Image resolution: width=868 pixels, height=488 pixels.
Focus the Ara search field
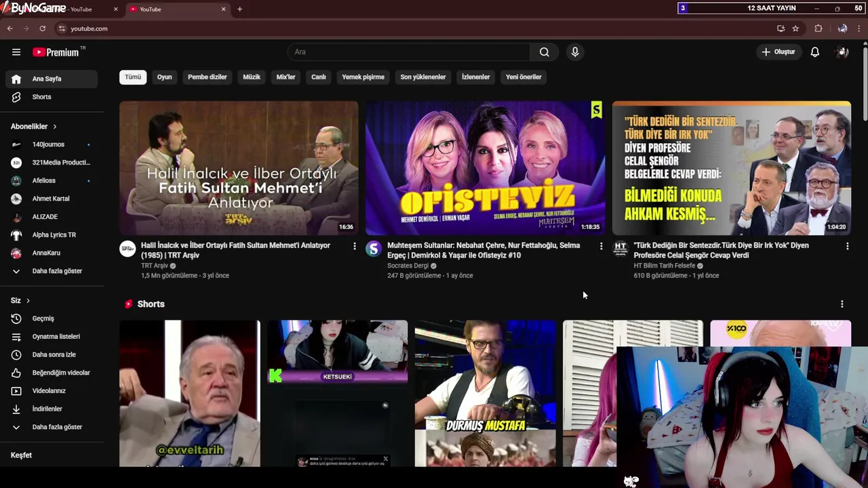click(409, 52)
